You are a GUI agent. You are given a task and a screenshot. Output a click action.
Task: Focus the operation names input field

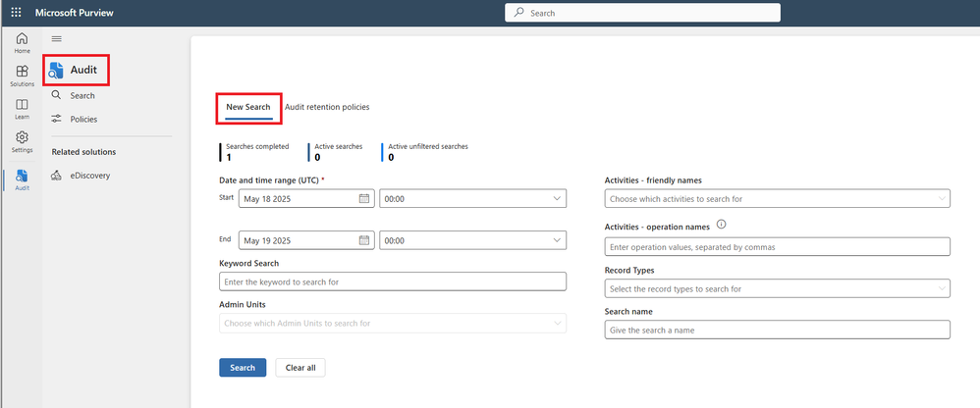pyautogui.click(x=778, y=246)
